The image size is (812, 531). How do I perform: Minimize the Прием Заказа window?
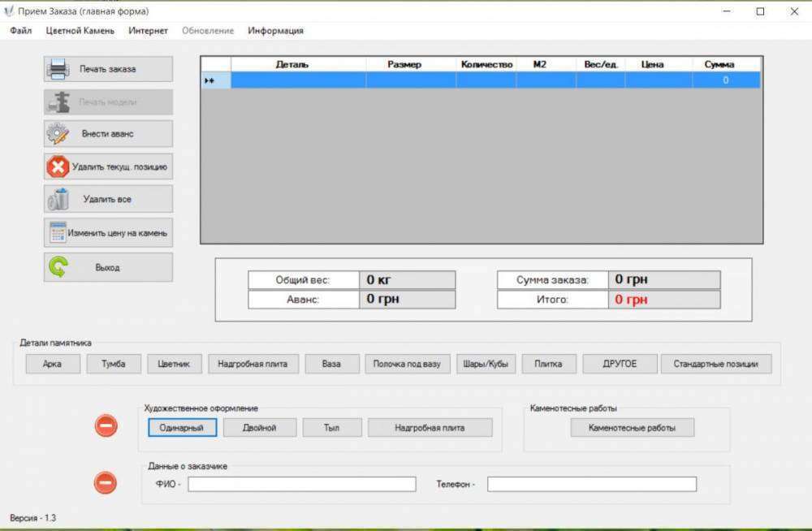coord(727,11)
